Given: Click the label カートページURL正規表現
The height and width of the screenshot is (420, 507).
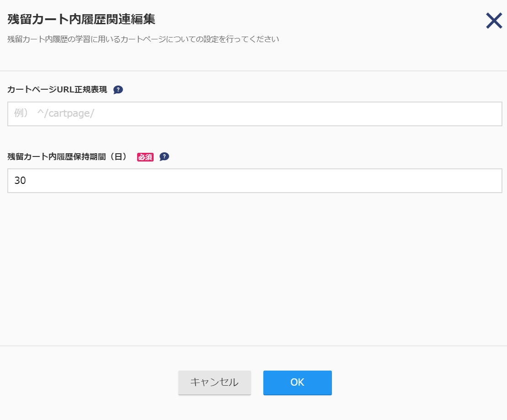Looking at the screenshot, I should [x=57, y=90].
